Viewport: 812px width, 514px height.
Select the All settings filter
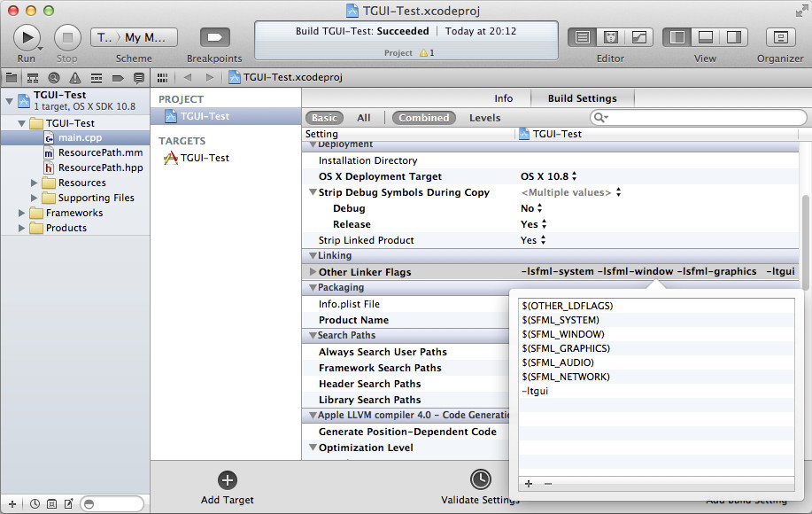tap(364, 118)
